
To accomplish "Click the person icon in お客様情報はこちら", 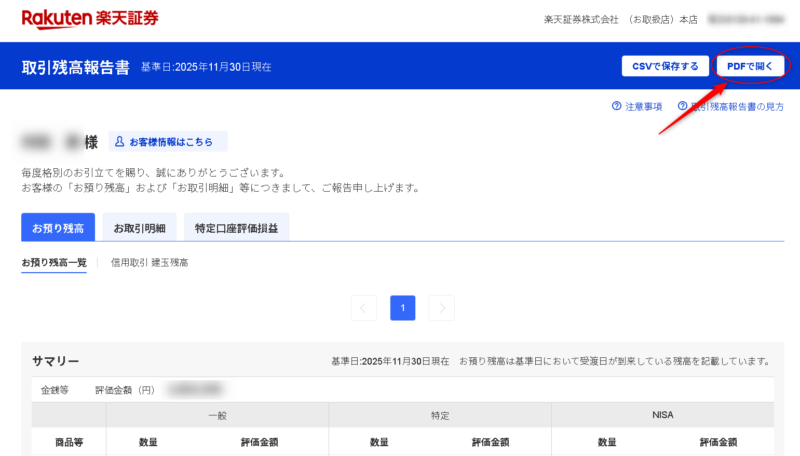I will pos(118,142).
